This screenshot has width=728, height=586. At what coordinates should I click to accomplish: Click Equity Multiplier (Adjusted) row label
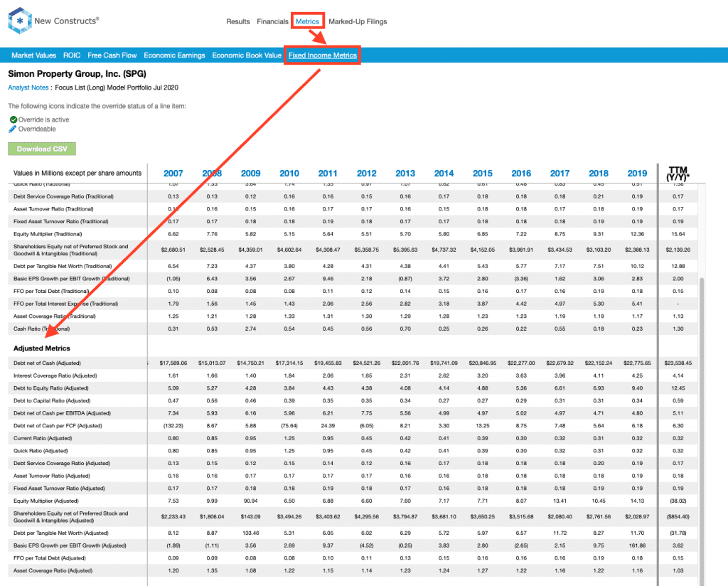pos(46,501)
